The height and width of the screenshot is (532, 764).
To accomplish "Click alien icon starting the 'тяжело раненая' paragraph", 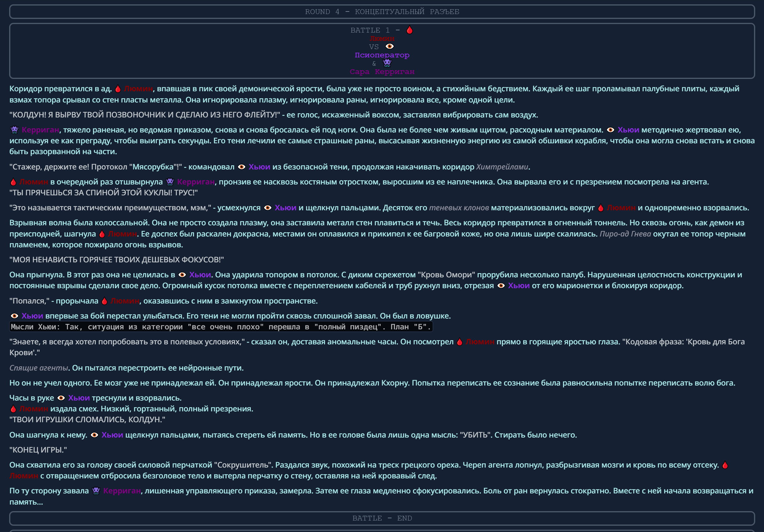I will click(x=14, y=130).
